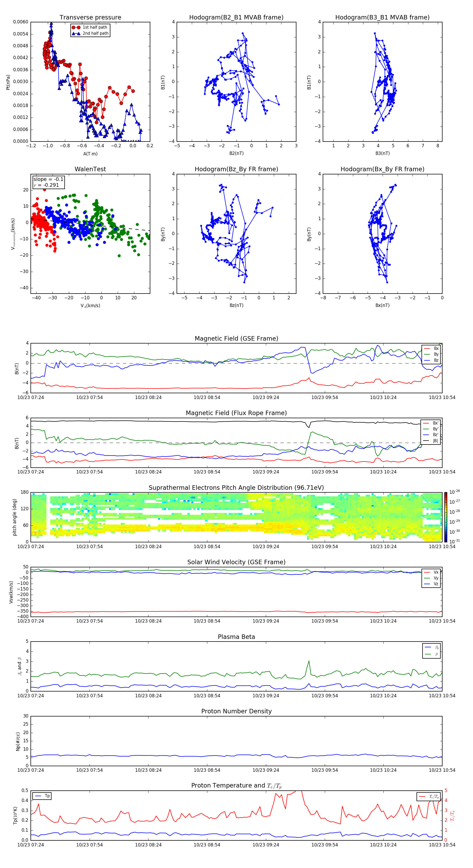Click 'Vx' in solar wind velocity legend
This screenshot has width=473, height=868.
pos(431,572)
